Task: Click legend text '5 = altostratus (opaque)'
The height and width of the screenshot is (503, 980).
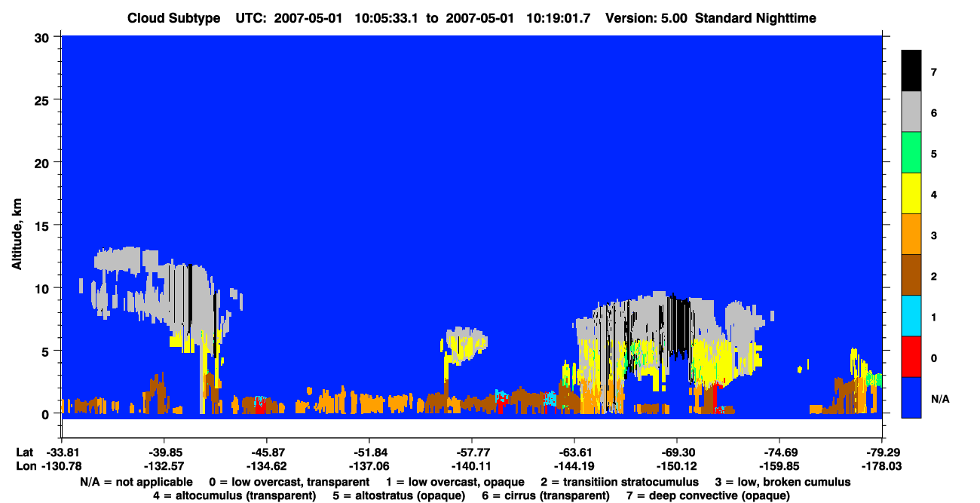Action: click(x=400, y=495)
